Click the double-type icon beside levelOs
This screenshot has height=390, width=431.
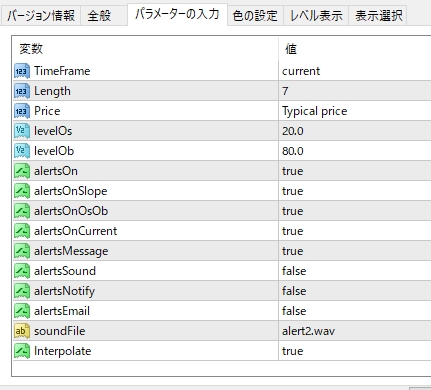coord(22,131)
